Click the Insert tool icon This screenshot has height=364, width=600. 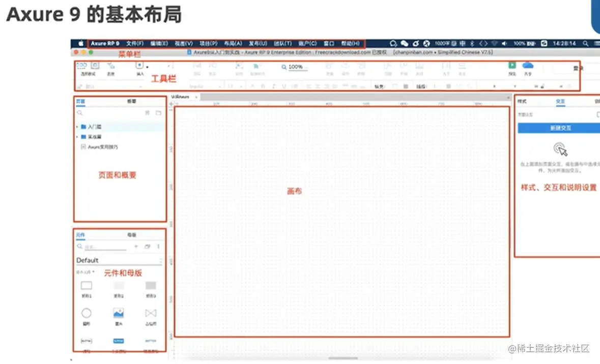coord(139,66)
